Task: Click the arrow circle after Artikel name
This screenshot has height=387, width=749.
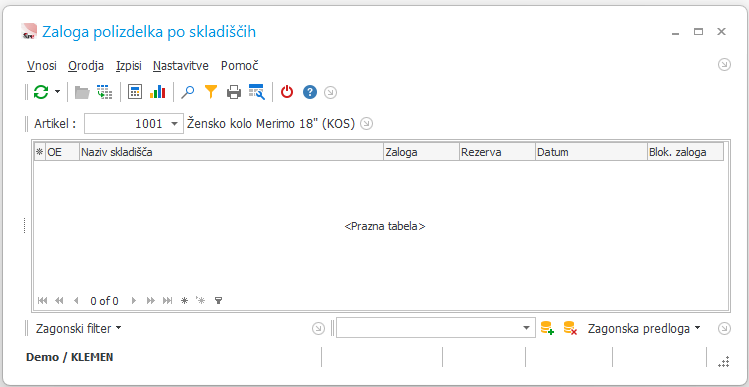Action: [366, 124]
